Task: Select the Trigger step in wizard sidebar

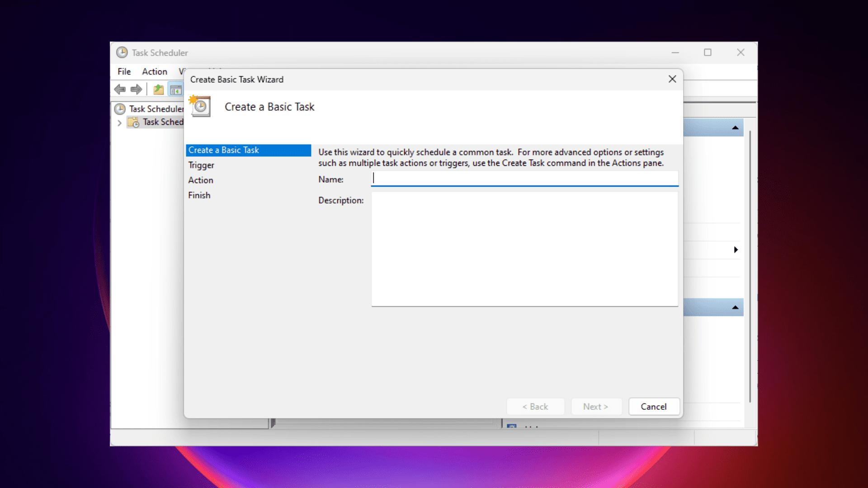Action: pos(201,165)
